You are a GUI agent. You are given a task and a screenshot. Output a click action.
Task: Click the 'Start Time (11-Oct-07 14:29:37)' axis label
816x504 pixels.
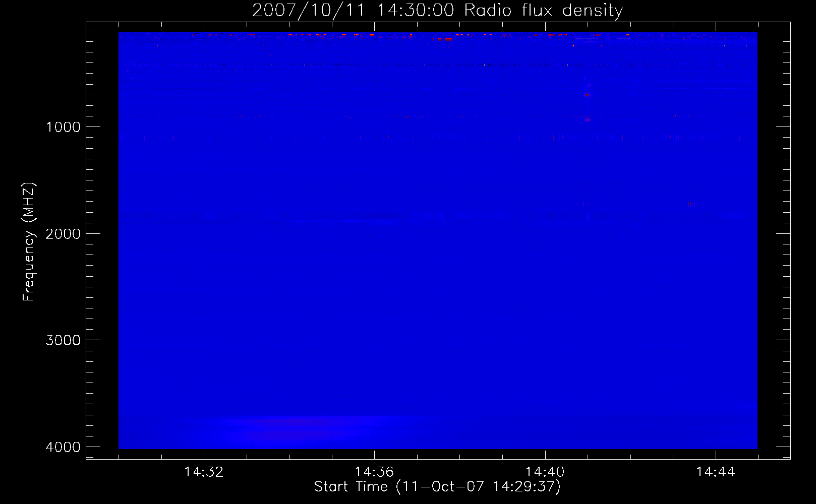coord(437,487)
